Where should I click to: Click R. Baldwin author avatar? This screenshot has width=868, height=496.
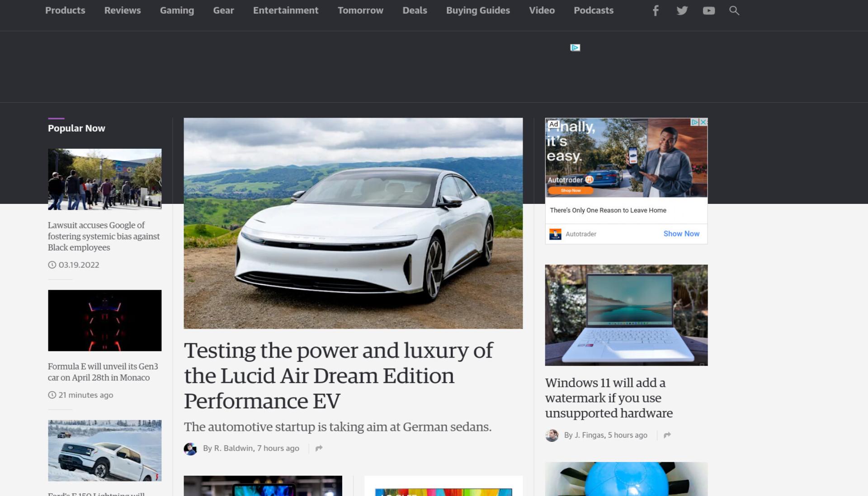190,449
